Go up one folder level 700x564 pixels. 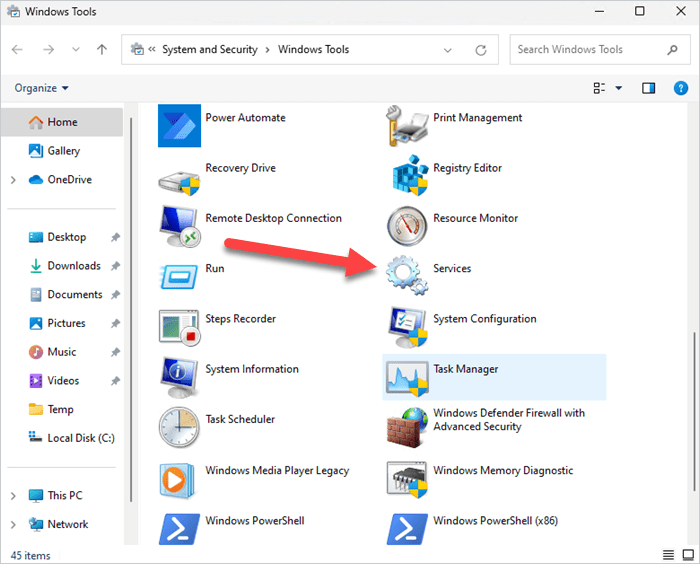click(x=102, y=50)
